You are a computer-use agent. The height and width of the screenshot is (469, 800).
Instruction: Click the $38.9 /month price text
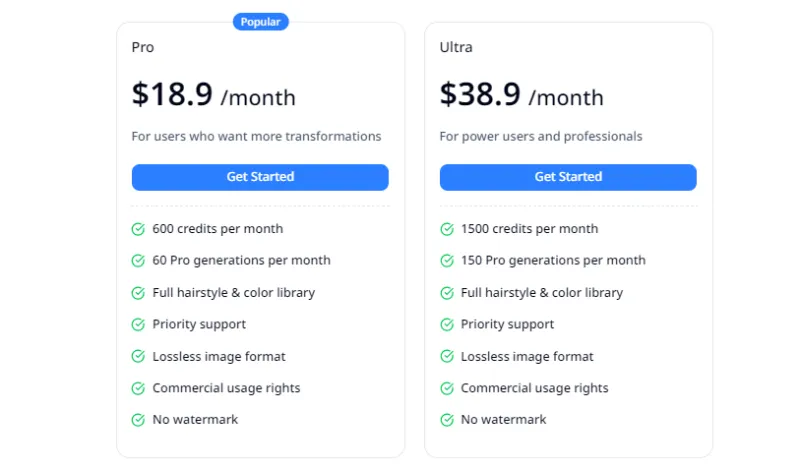522,95
